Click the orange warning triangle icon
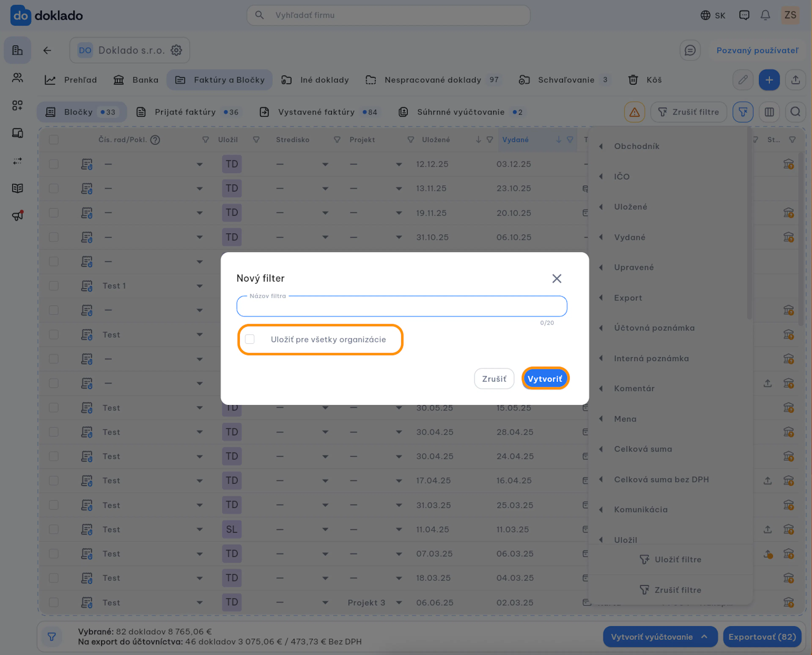The width and height of the screenshot is (812, 655). click(634, 112)
